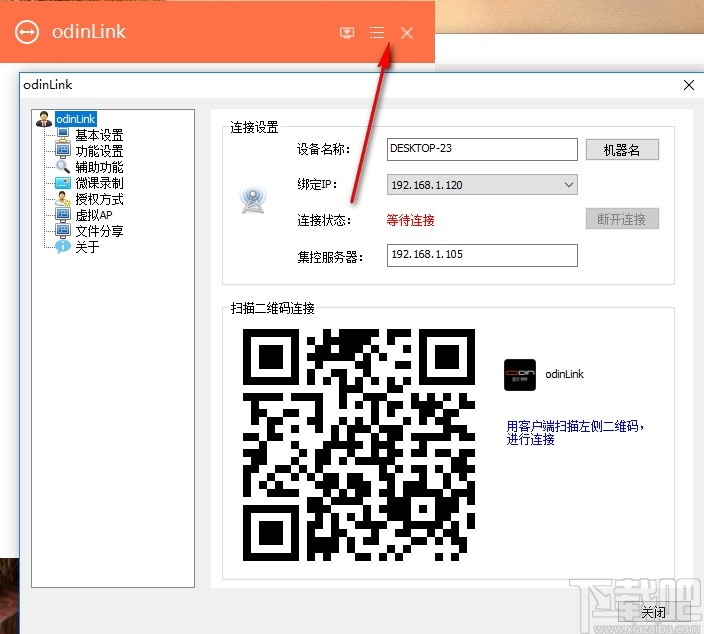Click the 绑定IP label
The height and width of the screenshot is (634, 704).
pos(317,184)
